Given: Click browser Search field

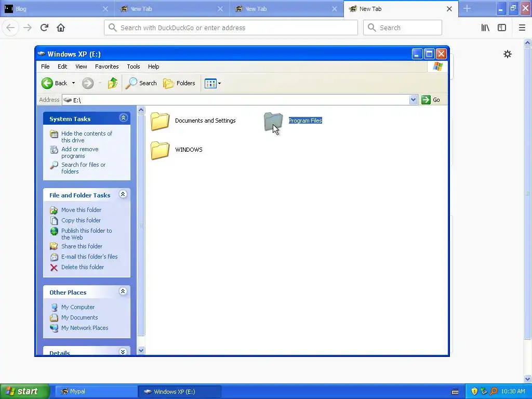Looking at the screenshot, I should [403, 28].
